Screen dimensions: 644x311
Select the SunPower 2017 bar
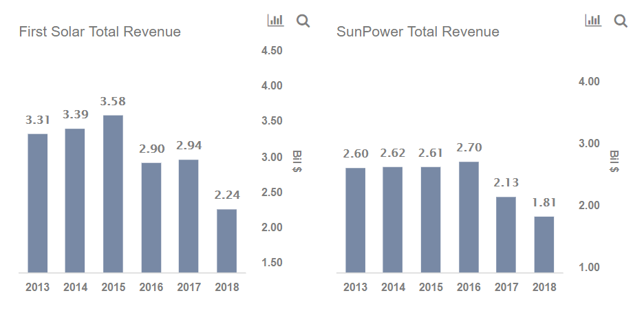tap(506, 235)
